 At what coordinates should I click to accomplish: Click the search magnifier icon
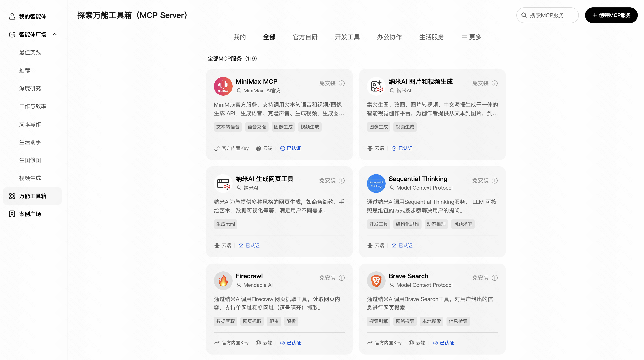[524, 15]
